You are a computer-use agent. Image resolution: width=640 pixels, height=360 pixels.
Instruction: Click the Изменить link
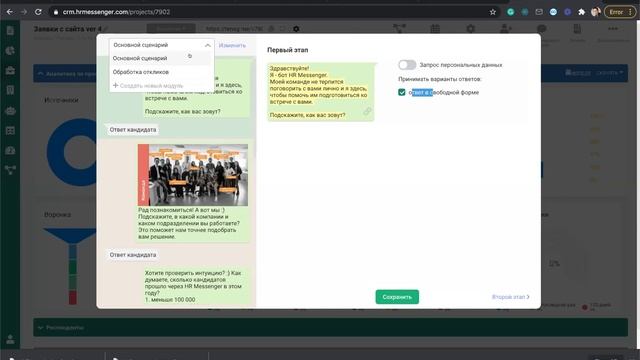[232, 45]
